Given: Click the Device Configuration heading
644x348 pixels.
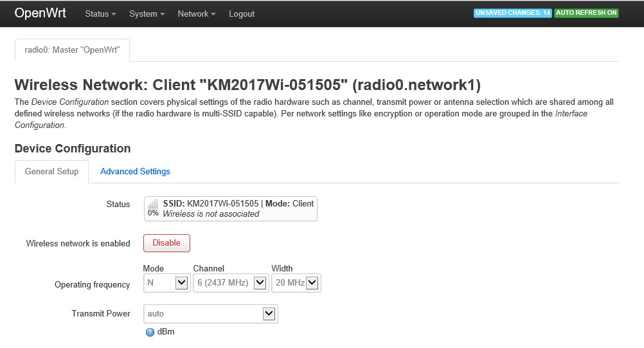Looking at the screenshot, I should click(73, 149).
